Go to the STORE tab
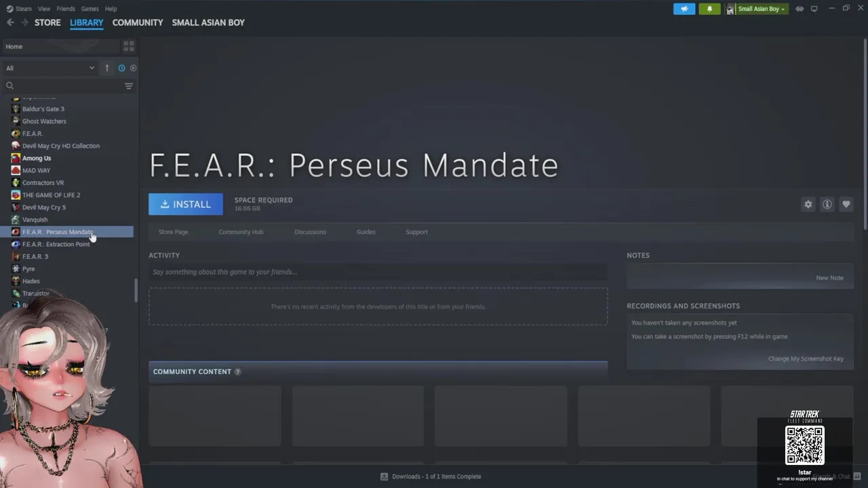868x488 pixels. pyautogui.click(x=47, y=22)
